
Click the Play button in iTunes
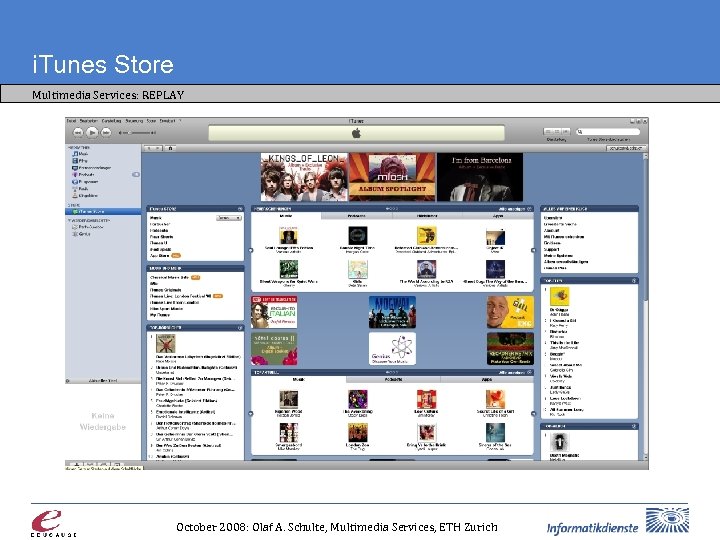92,132
